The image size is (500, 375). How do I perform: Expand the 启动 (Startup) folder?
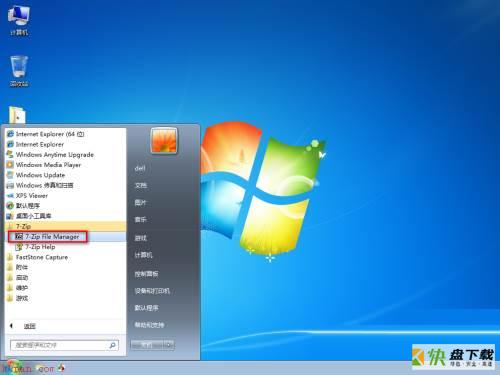[x=18, y=278]
